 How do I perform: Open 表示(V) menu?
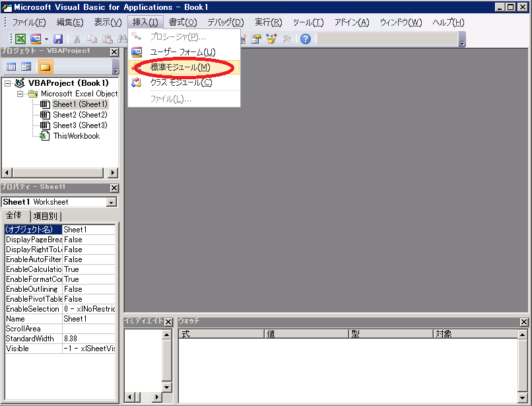(x=108, y=22)
